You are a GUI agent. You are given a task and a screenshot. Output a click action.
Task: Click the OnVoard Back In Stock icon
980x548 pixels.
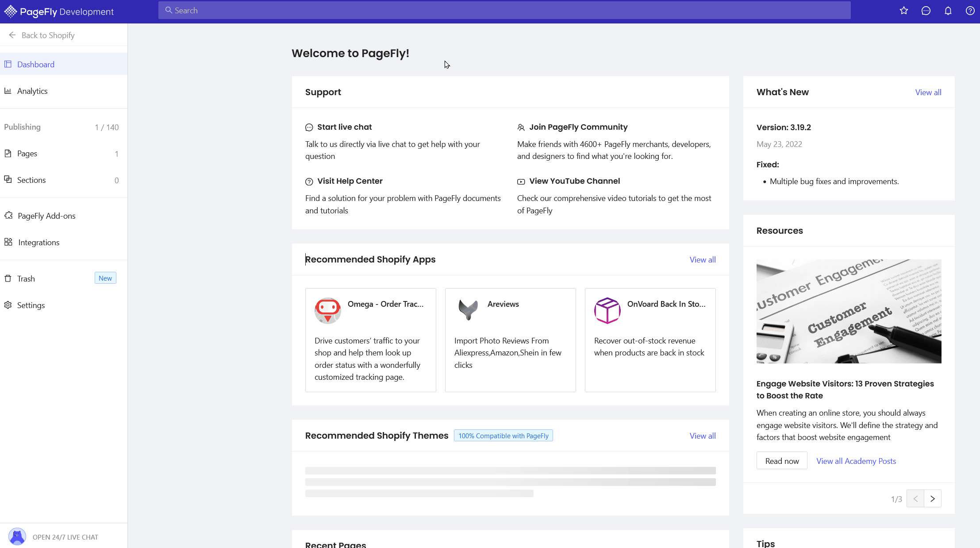(x=607, y=311)
